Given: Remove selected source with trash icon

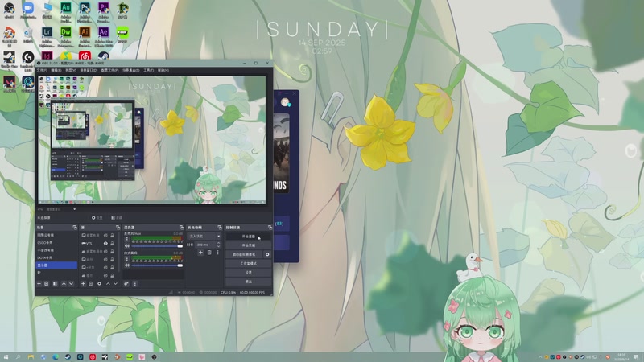Looking at the screenshot, I should click(91, 284).
